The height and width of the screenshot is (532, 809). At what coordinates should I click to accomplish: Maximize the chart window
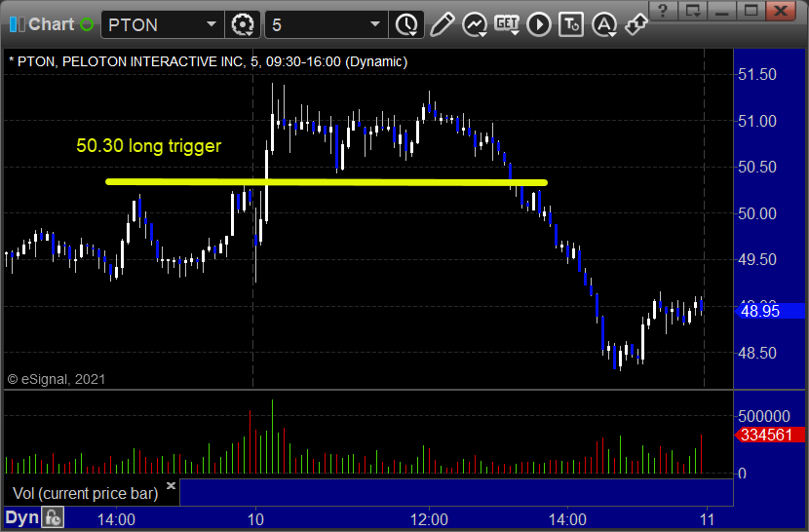point(751,11)
